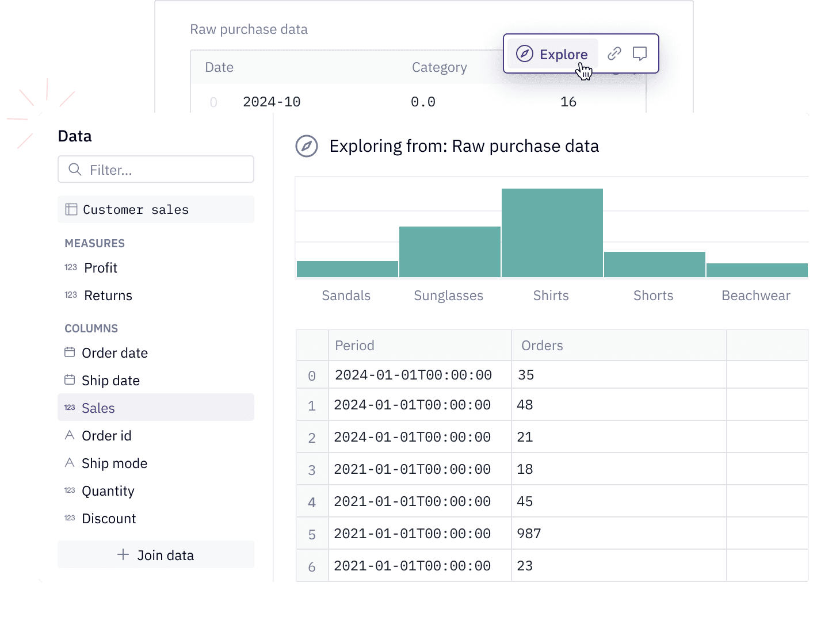Open comments with speech bubble icon
This screenshot has height=621, width=840.
[639, 53]
